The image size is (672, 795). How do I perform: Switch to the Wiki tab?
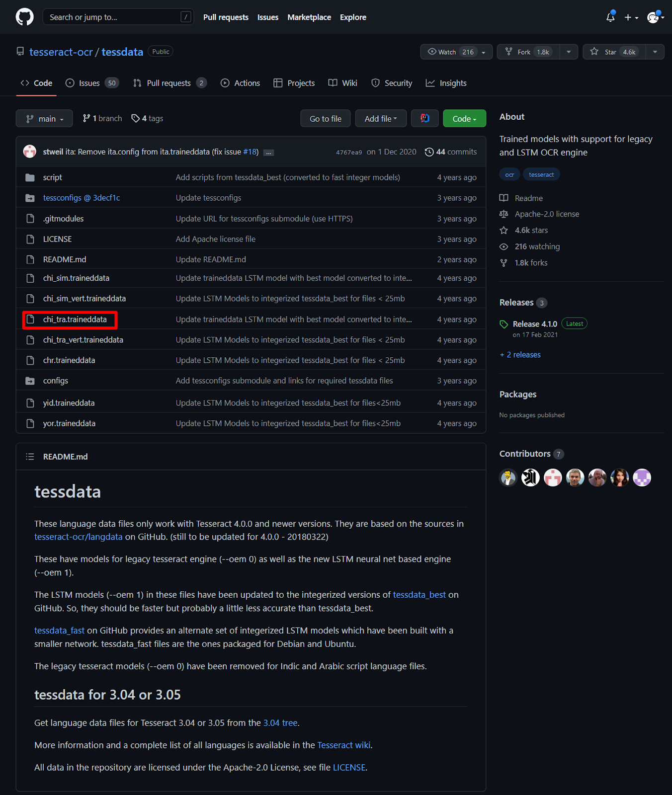tap(343, 83)
